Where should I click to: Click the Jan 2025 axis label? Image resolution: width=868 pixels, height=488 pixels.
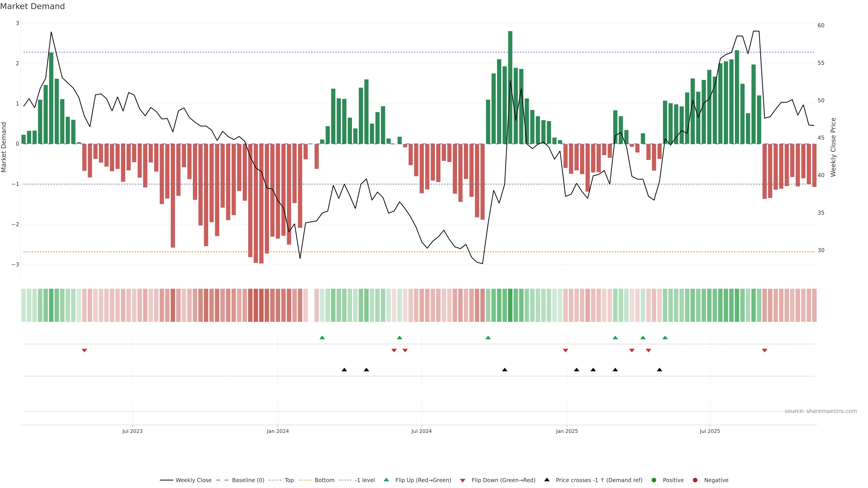[567, 431]
